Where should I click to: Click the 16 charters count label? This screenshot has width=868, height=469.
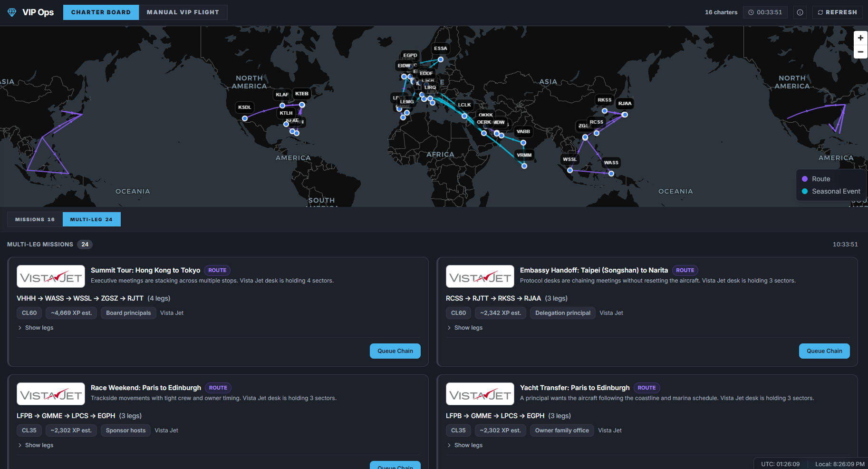pyautogui.click(x=721, y=12)
